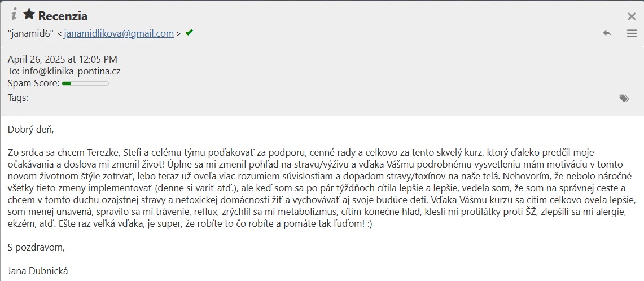Viewport: 644px width, 281px height.
Task: Click the subject title Recenzia
Action: tap(63, 16)
